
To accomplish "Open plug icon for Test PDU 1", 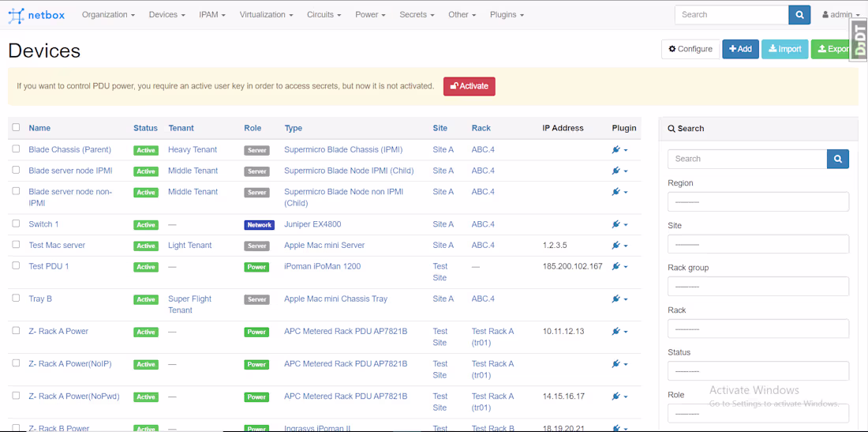I will click(619, 267).
